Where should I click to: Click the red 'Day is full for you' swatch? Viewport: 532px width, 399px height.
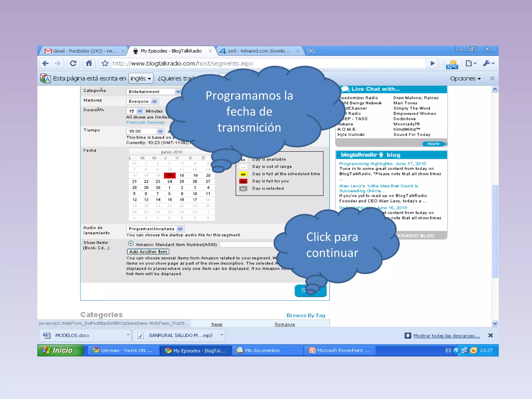[243, 181]
